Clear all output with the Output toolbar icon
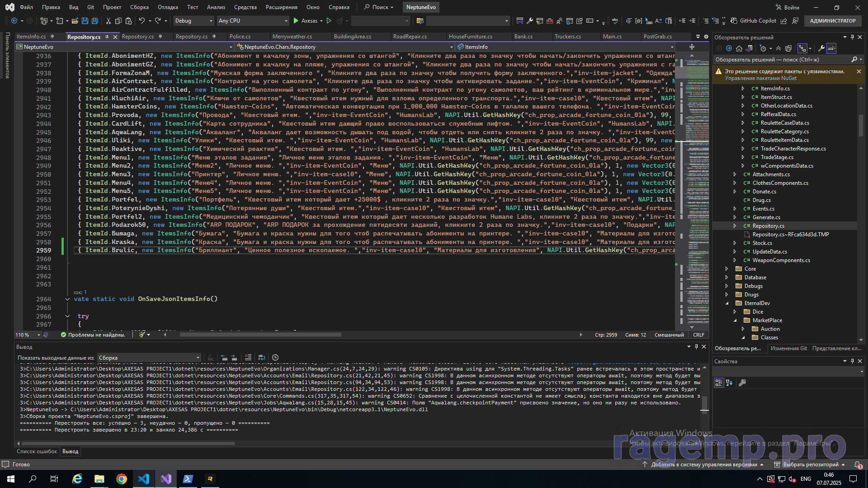 pos(248,357)
